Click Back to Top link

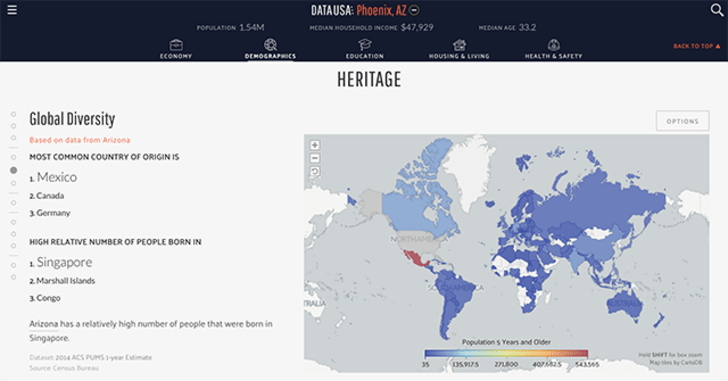coord(696,46)
